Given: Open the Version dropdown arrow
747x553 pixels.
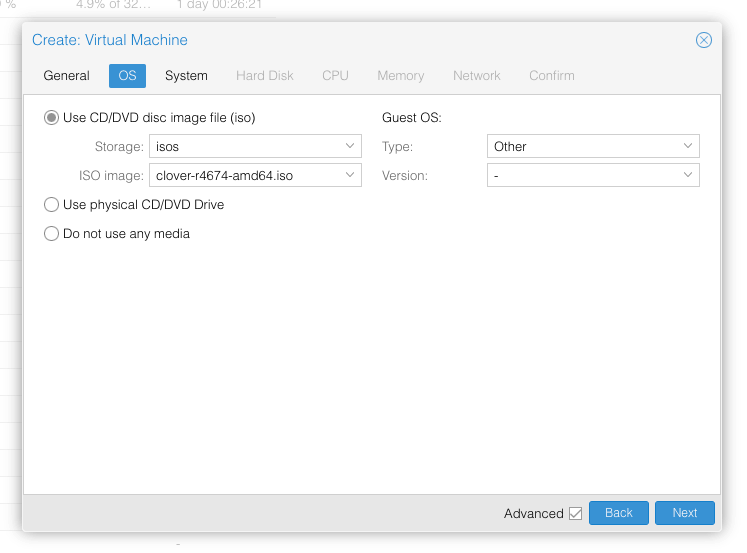Looking at the screenshot, I should [687, 175].
